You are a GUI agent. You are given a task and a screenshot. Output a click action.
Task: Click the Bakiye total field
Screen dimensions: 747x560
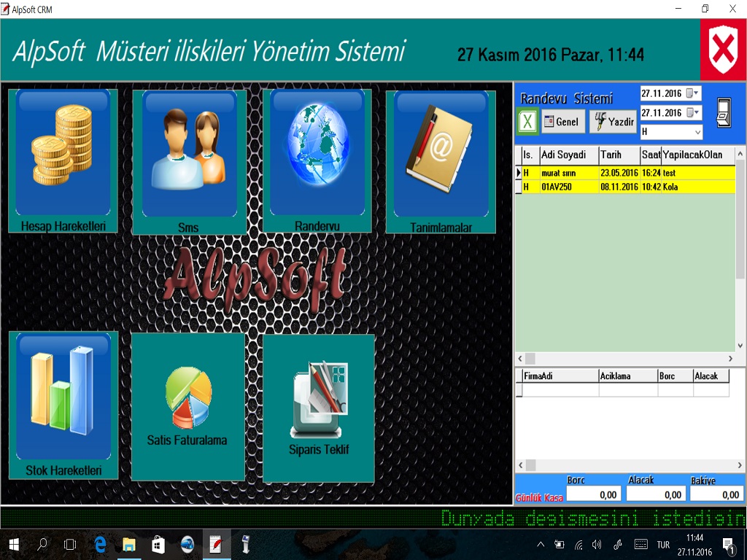[716, 495]
